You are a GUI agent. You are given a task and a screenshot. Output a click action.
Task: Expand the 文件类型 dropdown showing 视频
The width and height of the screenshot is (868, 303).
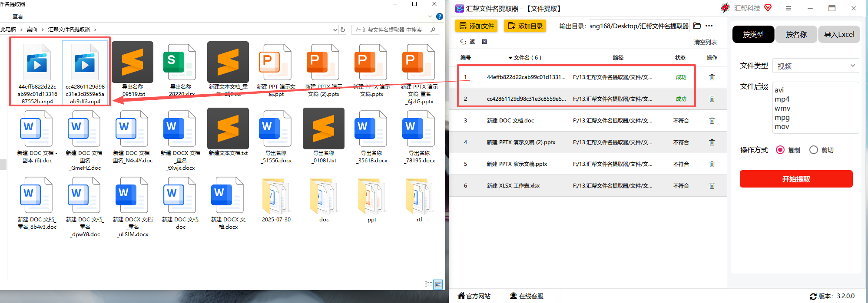tap(815, 66)
